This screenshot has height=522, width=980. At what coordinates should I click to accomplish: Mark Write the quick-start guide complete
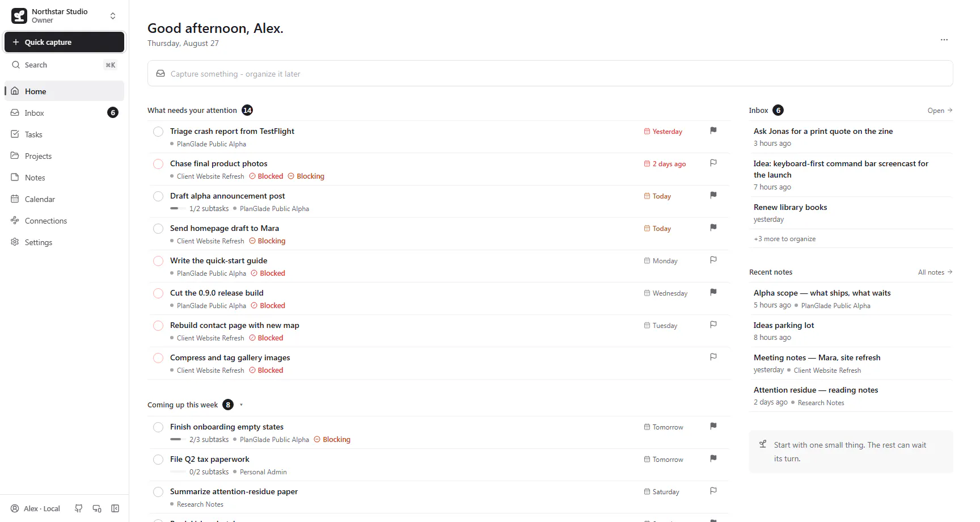(x=158, y=261)
